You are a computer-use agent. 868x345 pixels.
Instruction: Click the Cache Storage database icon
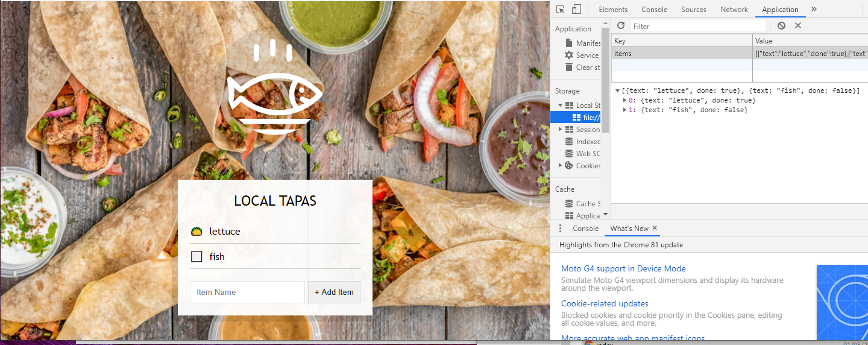click(x=569, y=203)
